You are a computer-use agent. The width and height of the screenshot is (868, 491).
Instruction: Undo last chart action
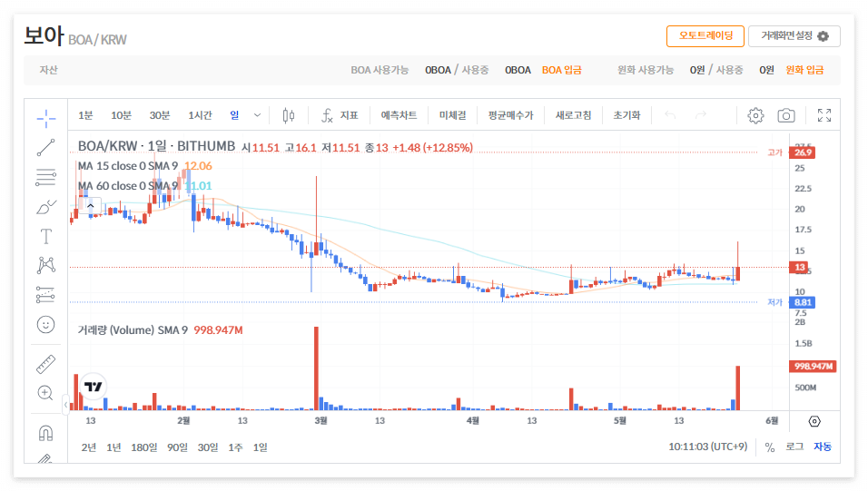pyautogui.click(x=670, y=115)
